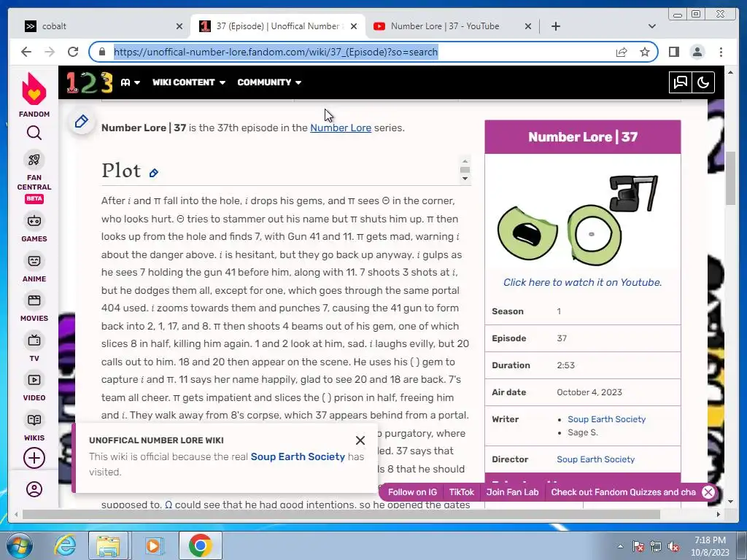Share this page using address bar icon

point(622,52)
